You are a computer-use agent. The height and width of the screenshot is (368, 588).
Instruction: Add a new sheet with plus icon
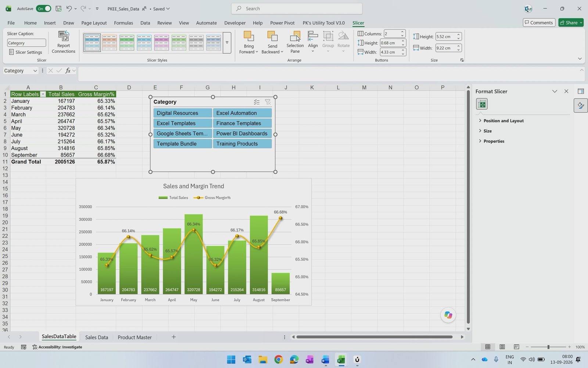click(173, 337)
